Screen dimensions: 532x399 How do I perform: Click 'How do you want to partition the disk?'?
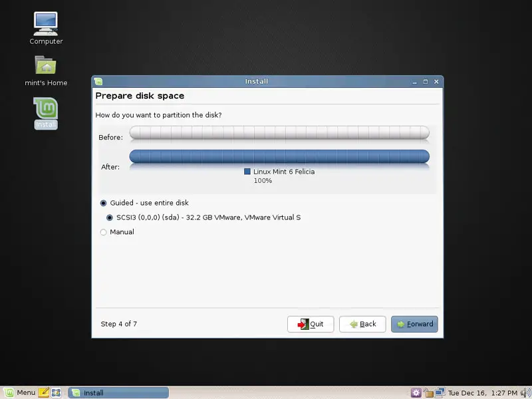pyautogui.click(x=158, y=115)
